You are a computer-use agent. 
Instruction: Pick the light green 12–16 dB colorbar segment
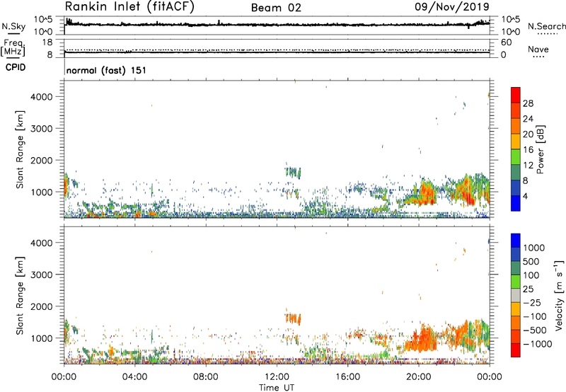click(516, 156)
